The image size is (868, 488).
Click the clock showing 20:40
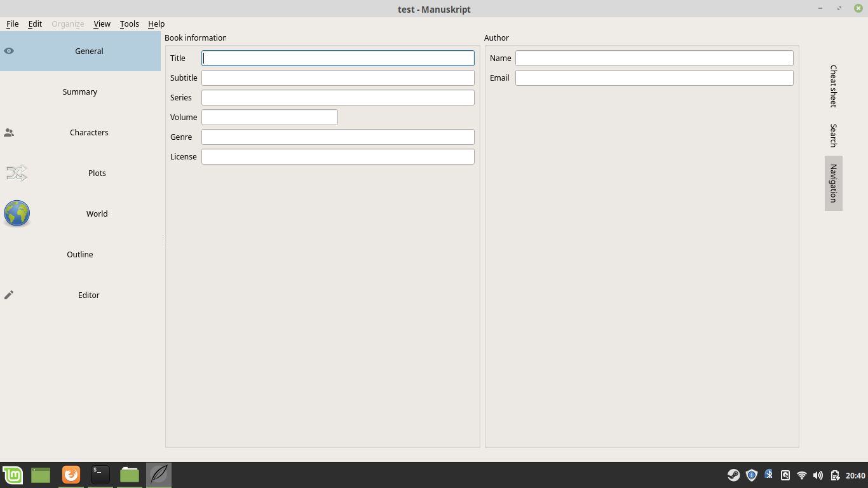[x=855, y=475]
